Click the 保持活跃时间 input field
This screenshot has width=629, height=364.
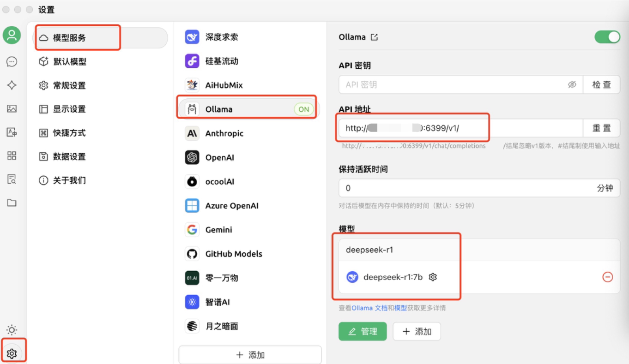(479, 188)
